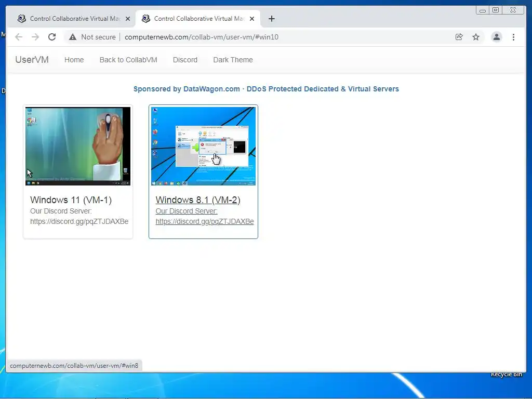Viewport: 532px width, 399px height.
Task: Go to Back to CollabVM
Action: (x=128, y=60)
